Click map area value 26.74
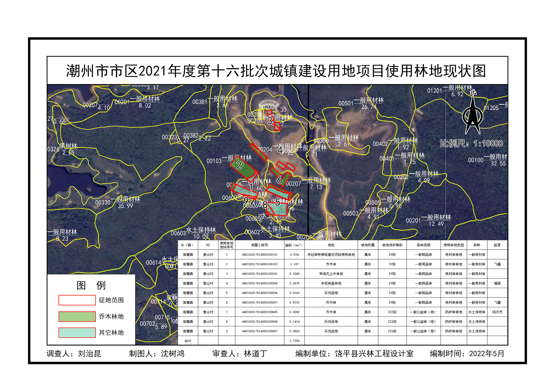This screenshot has height=392, width=555. coord(369,107)
